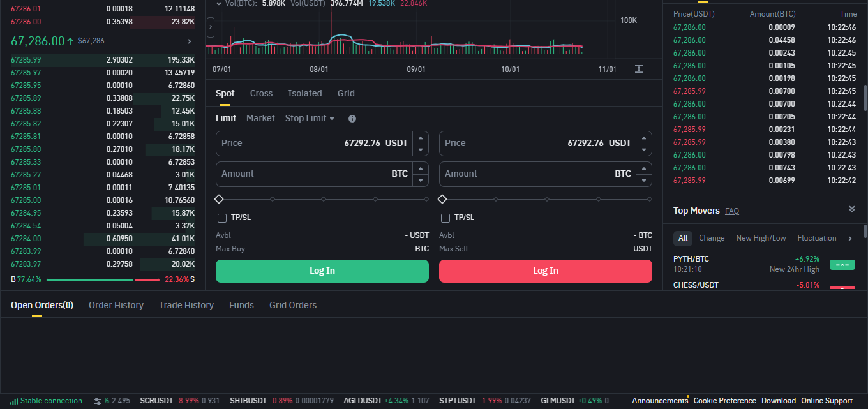This screenshot has height=409, width=868.
Task: Enable the TP/SL checkbox in the sell form
Action: click(x=445, y=218)
